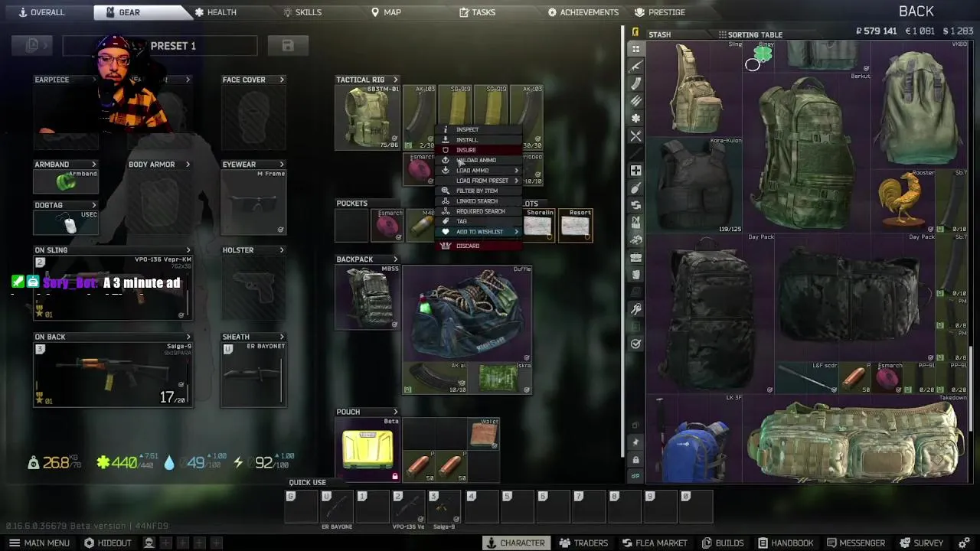980x551 pixels.
Task: Open the Flea Market
Action: [655, 543]
